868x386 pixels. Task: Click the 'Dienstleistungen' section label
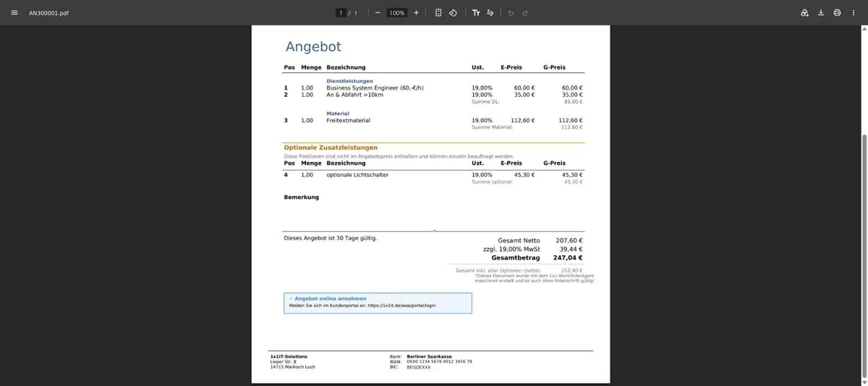[x=349, y=81]
